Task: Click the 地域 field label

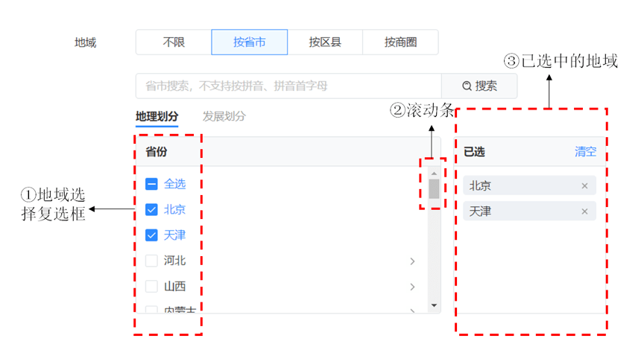Action: click(x=85, y=42)
